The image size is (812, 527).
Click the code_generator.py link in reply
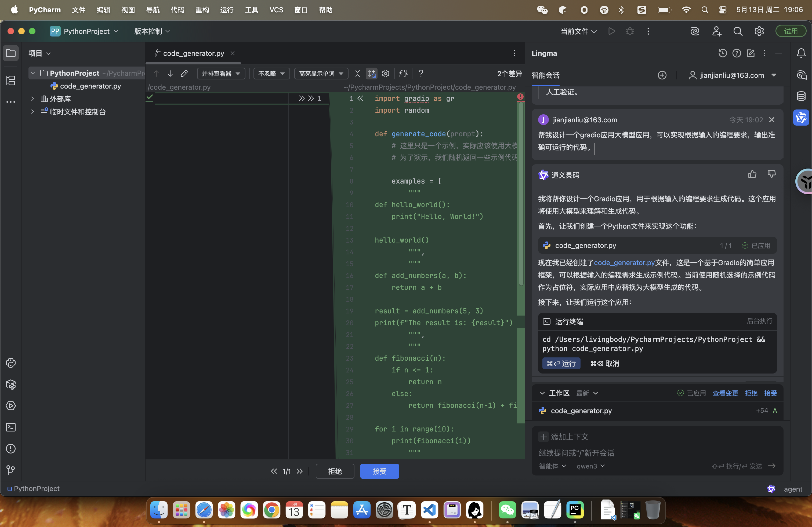coord(624,262)
